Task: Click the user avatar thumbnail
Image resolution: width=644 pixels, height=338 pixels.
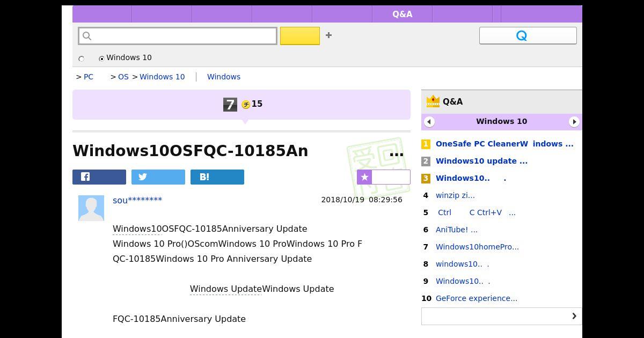Action: coord(91,208)
